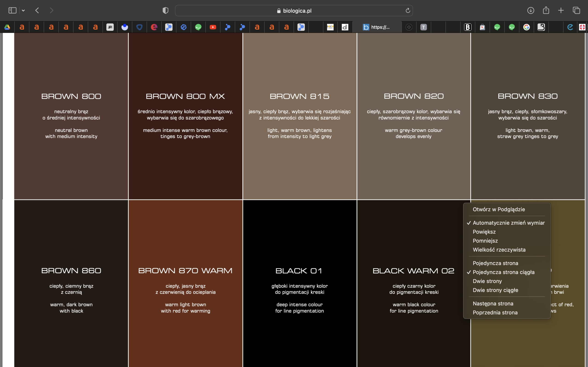588x367 pixels.
Task: Switch to the Google tab
Action: tap(526, 27)
